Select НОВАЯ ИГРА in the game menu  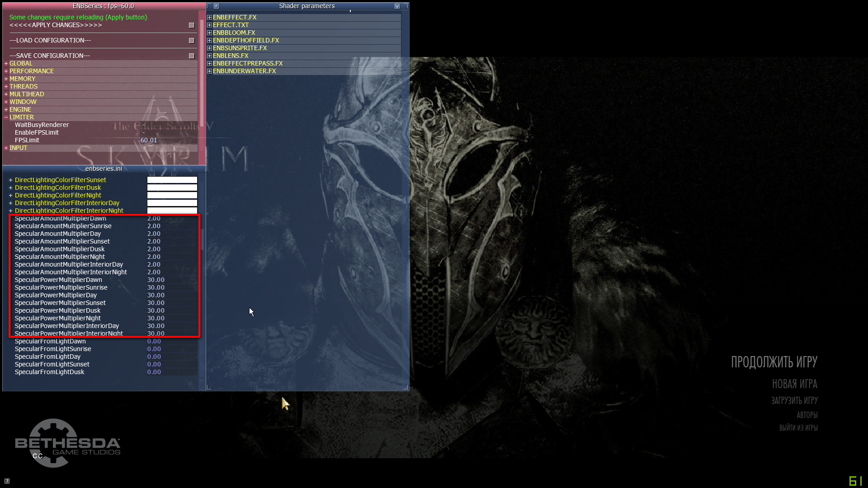795,384
